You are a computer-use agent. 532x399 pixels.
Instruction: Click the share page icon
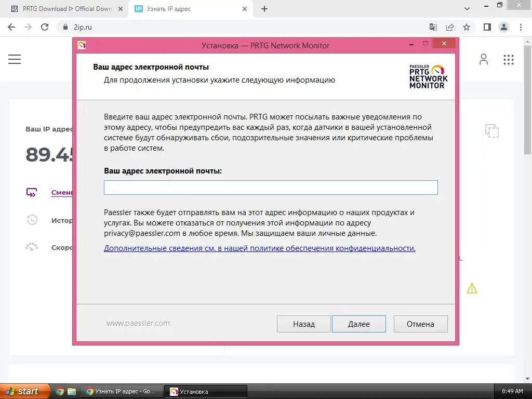point(450,27)
